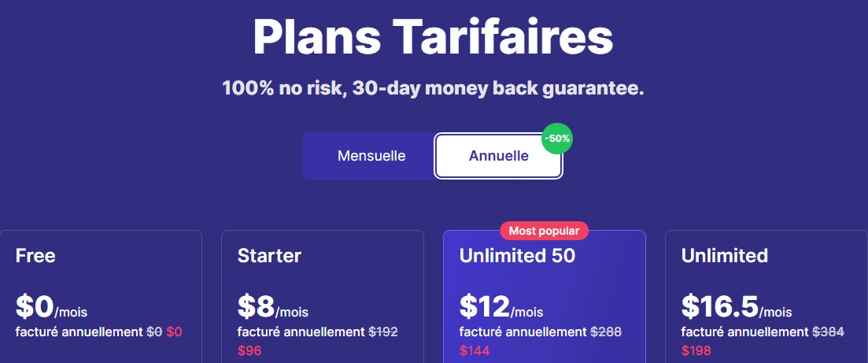Click the crossed-out $384 price
Screen dimensions: 868x363
coord(828,332)
